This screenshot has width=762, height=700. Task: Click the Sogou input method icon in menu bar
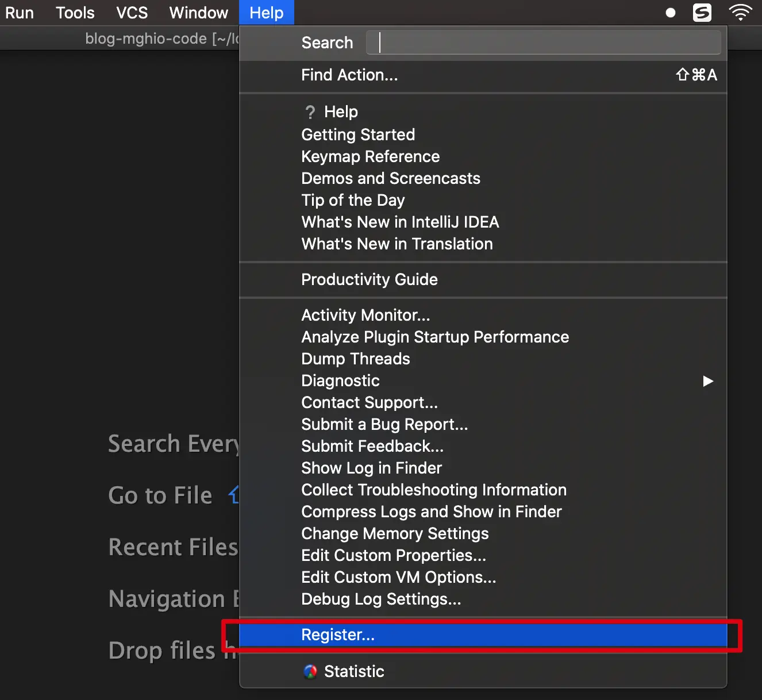[x=702, y=13]
